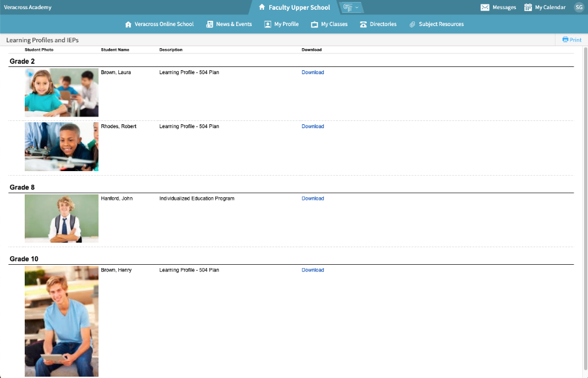Open the Messages envelope icon
Screen dimensions: 588x378
pos(485,7)
